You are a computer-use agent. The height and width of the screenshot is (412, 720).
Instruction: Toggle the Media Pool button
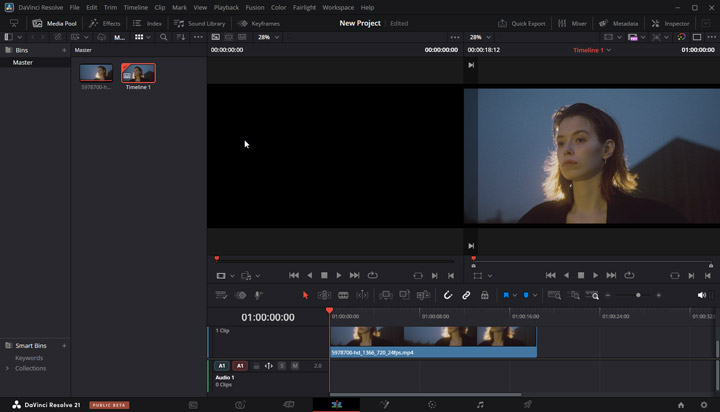(54, 23)
